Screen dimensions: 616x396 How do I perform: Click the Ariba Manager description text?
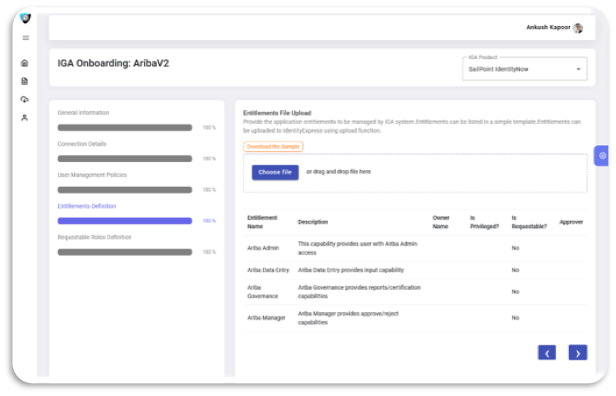click(x=348, y=318)
